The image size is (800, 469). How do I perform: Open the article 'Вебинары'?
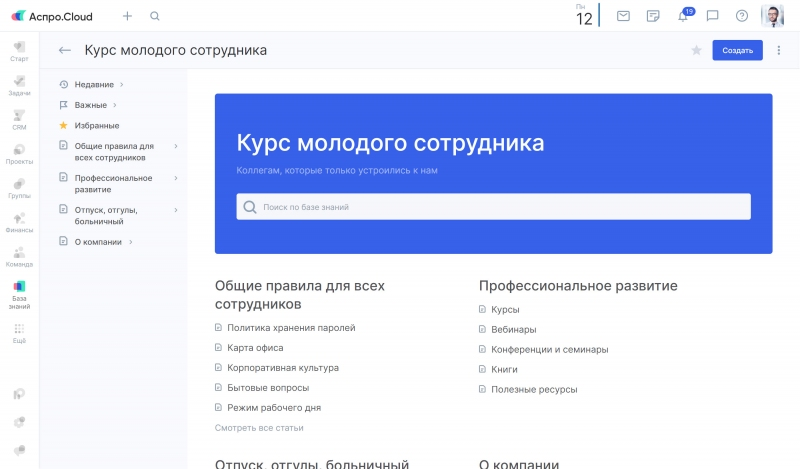pos(513,329)
